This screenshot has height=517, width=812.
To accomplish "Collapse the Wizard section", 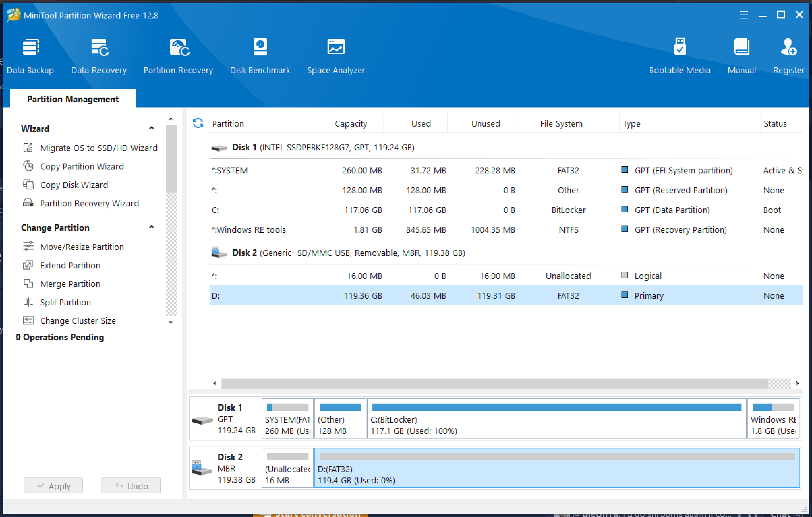I will click(x=151, y=128).
